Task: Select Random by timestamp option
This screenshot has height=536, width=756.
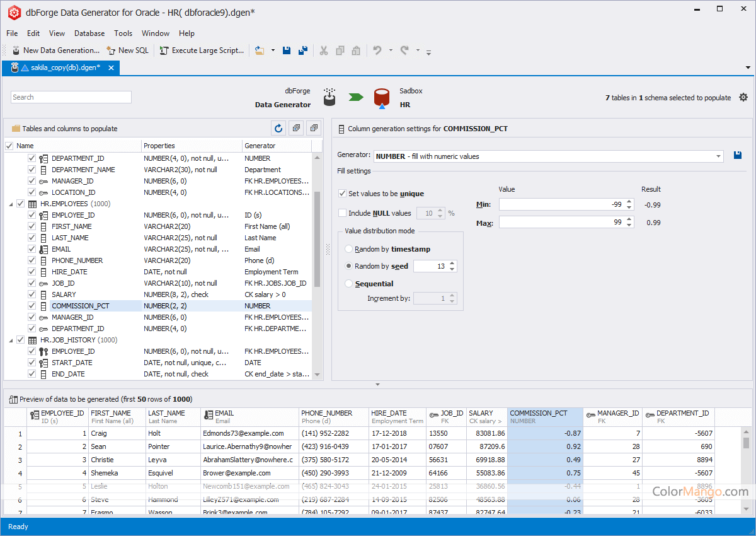Action: 349,249
